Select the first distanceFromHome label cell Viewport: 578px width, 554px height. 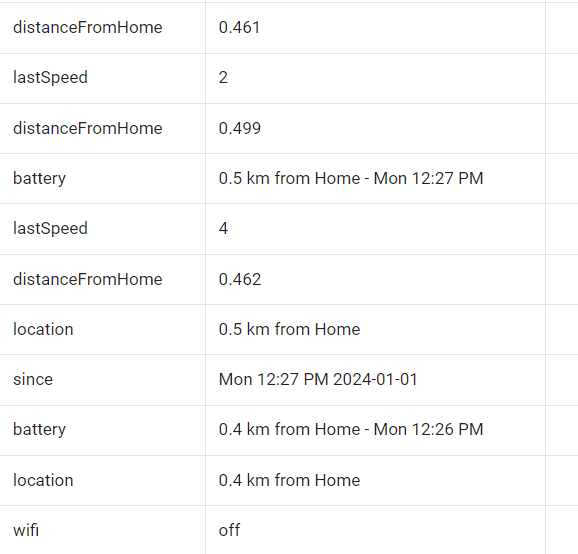coord(102,28)
